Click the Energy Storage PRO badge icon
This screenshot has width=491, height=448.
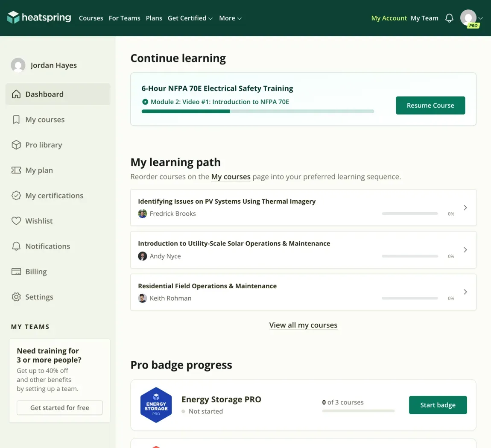tap(156, 405)
